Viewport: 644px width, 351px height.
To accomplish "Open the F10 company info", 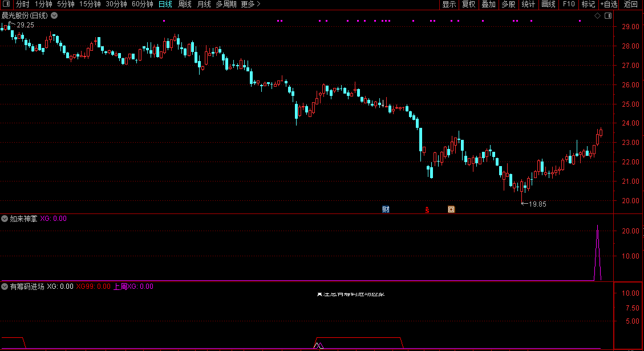I will click(x=569, y=4).
